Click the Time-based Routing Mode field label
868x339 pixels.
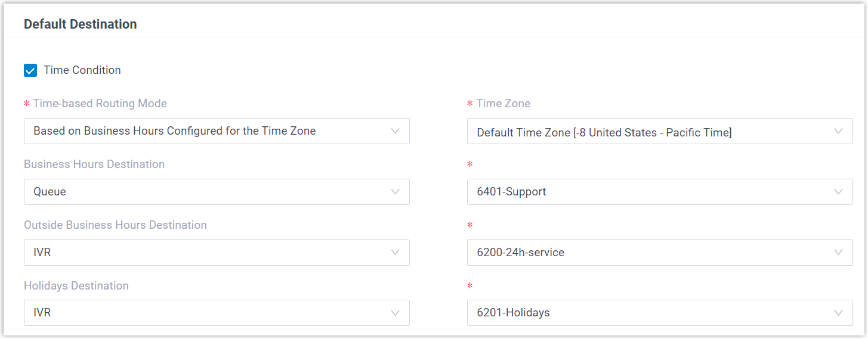[x=100, y=104]
